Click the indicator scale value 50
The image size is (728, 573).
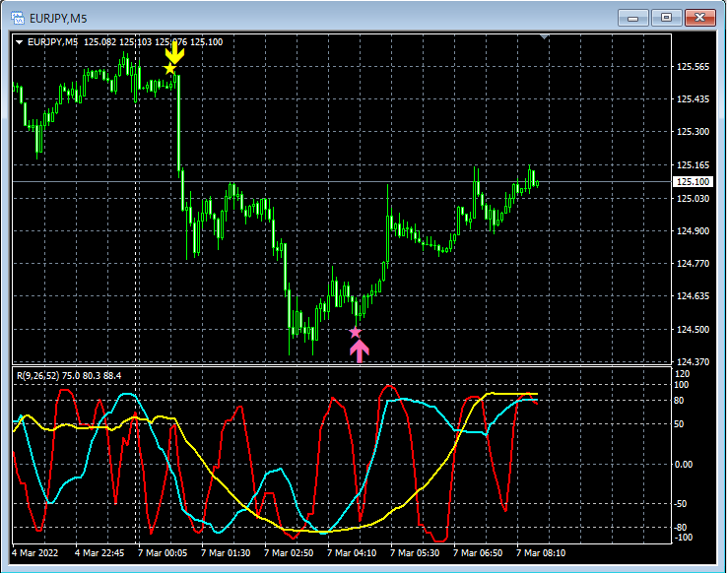click(x=679, y=424)
